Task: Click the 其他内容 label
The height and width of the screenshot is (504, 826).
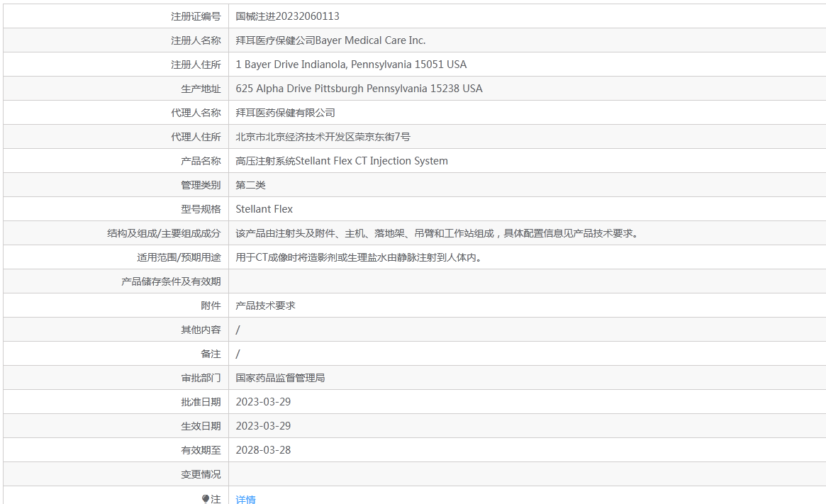Action: [x=201, y=330]
